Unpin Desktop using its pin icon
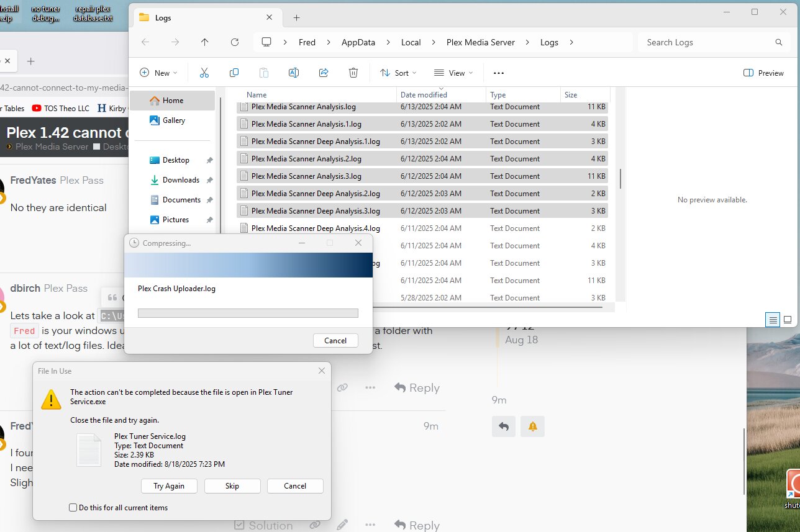The height and width of the screenshot is (532, 800). 210,160
